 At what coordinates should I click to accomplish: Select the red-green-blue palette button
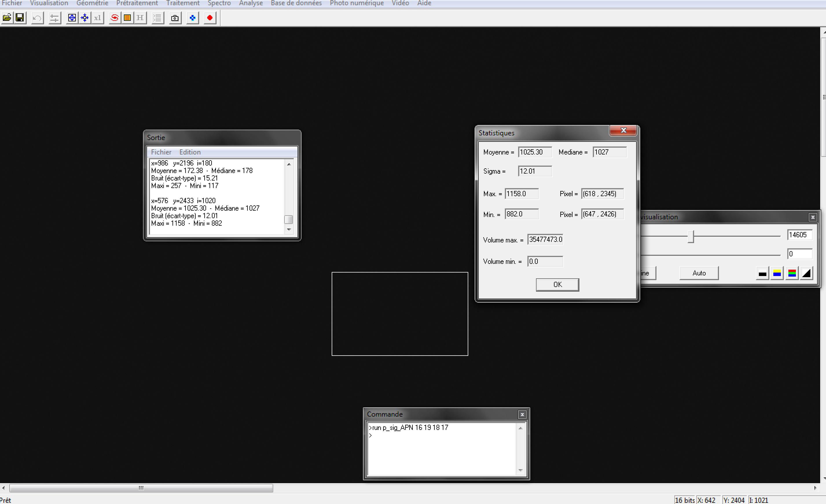pos(792,273)
